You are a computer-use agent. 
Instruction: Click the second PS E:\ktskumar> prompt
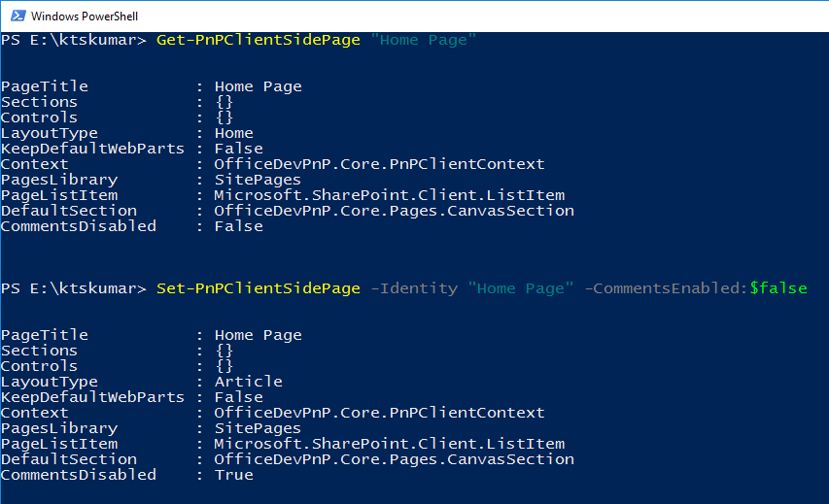(x=73, y=288)
